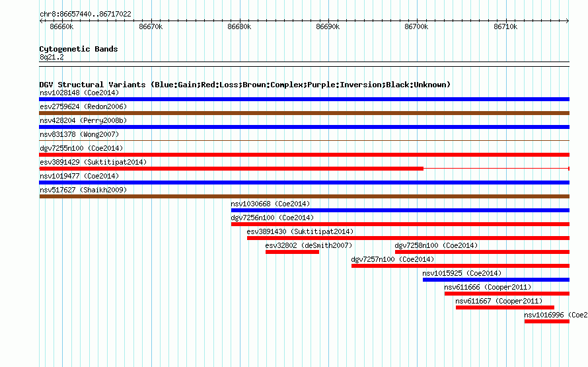Click the nsv1015925 (Coe2014) label

462,273
